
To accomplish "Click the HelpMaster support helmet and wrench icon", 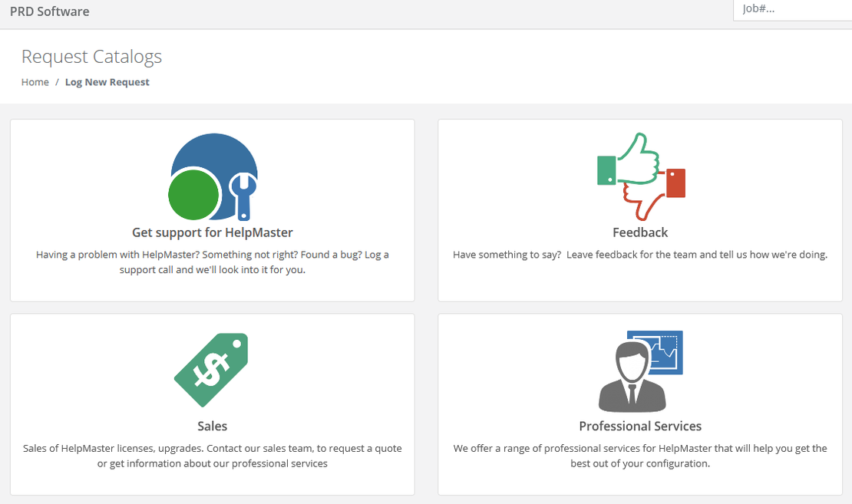I will click(x=213, y=177).
